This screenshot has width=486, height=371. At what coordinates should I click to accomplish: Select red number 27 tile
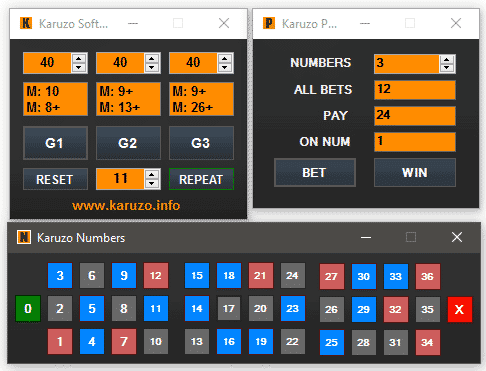332,276
